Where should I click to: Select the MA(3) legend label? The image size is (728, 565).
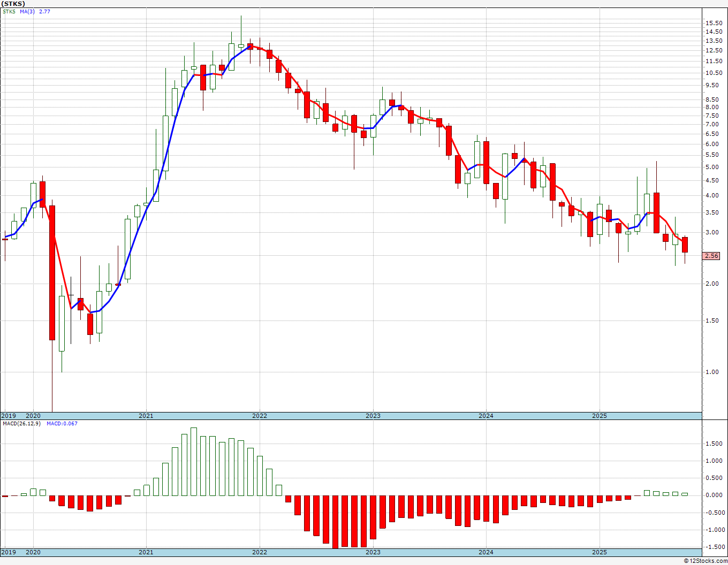tap(27, 11)
